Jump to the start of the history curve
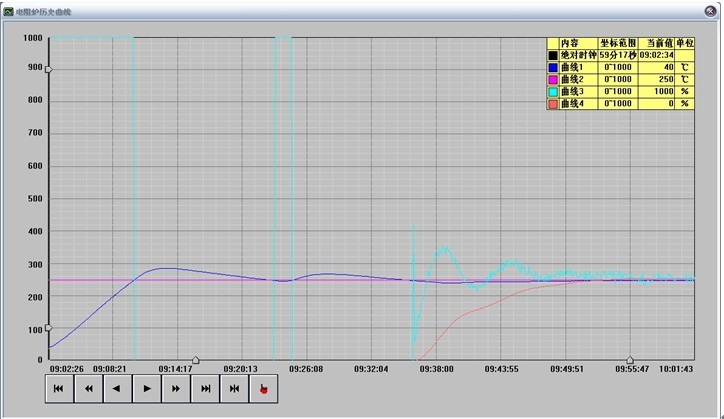Viewport: 724px width, 419px height. (59, 388)
